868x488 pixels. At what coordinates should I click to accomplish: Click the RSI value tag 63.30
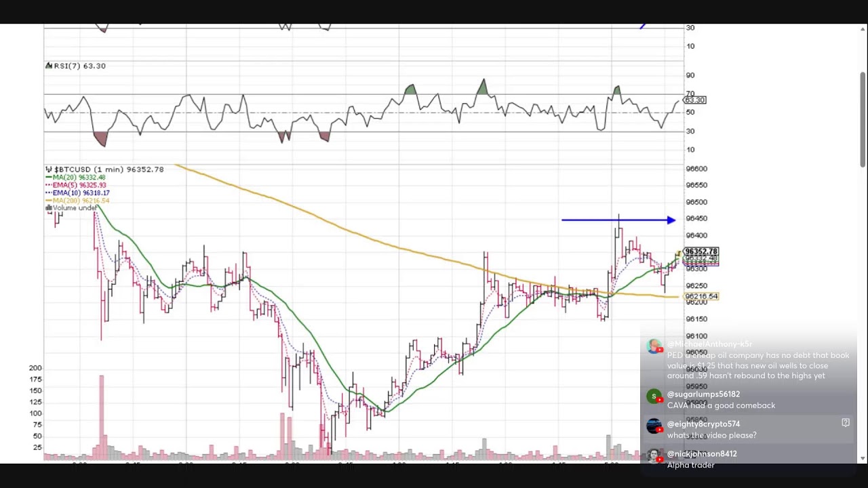pos(694,100)
